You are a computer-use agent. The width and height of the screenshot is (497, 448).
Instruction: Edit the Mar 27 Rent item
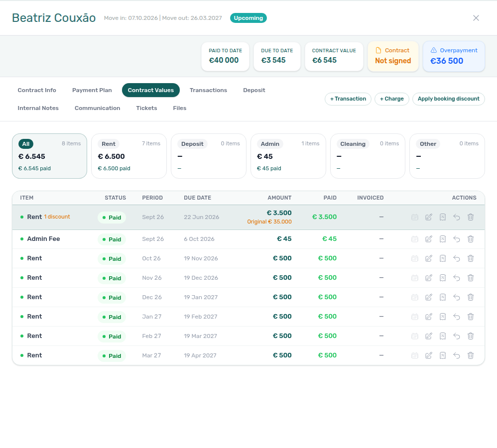coord(429,355)
